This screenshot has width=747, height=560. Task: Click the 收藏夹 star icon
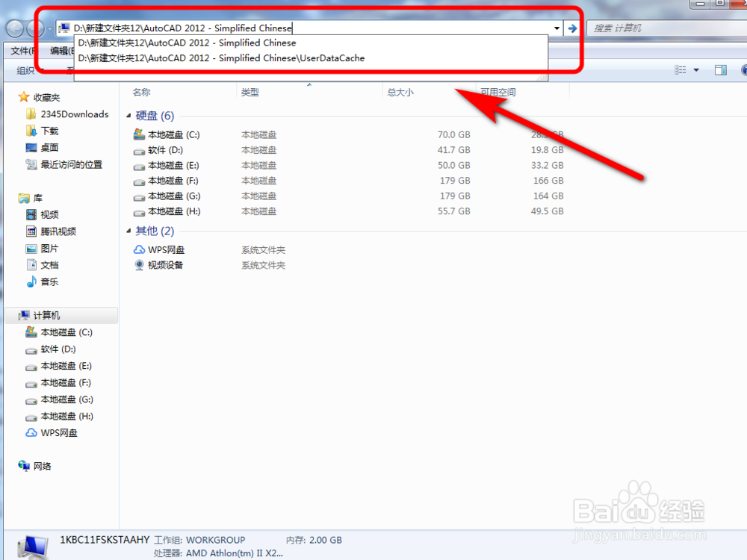23,97
